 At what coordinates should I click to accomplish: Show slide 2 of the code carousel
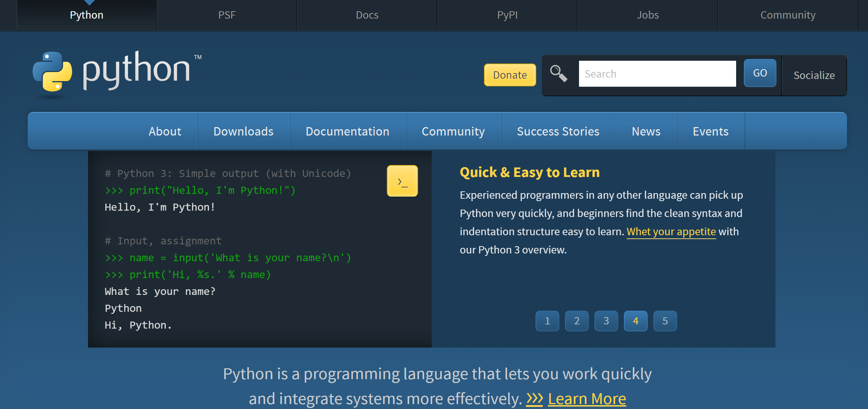click(577, 321)
